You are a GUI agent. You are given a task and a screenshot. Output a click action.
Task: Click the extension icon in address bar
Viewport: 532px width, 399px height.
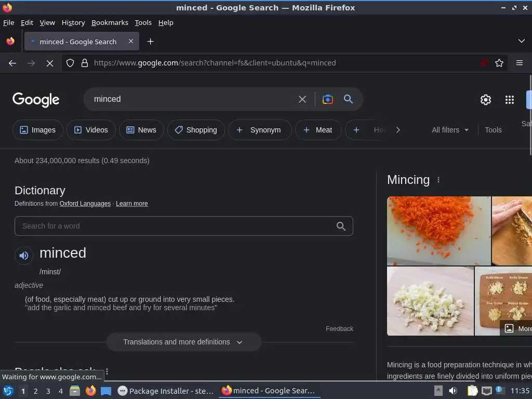(x=484, y=63)
